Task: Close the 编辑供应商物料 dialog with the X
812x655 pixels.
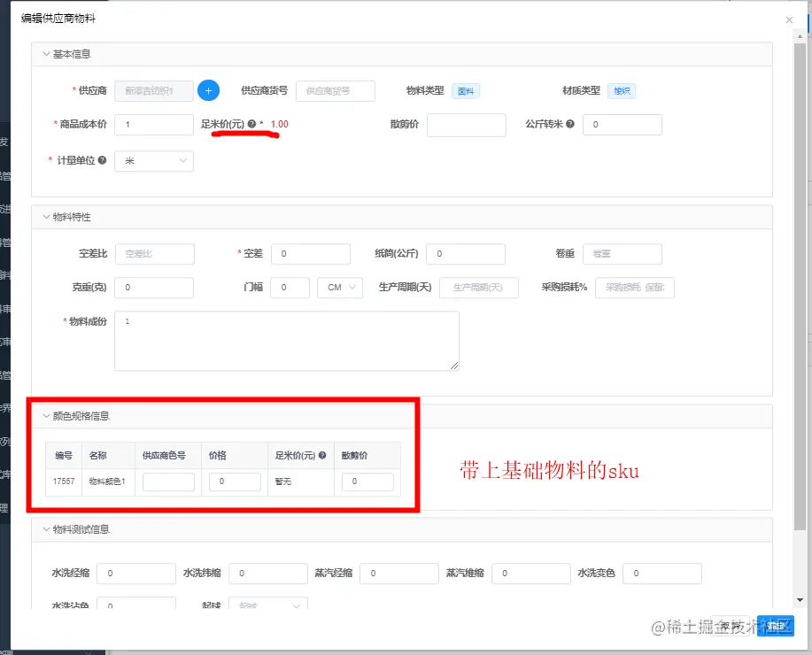Action: point(789,19)
